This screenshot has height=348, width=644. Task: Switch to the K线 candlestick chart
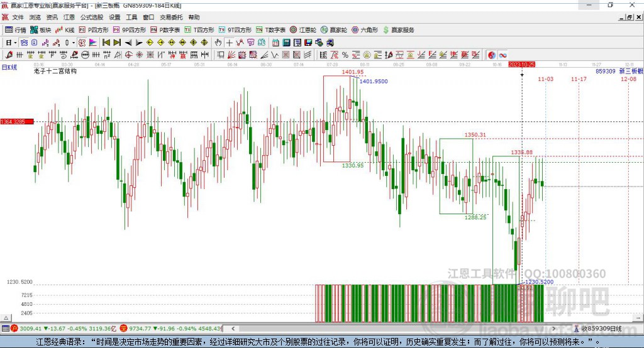(65, 30)
